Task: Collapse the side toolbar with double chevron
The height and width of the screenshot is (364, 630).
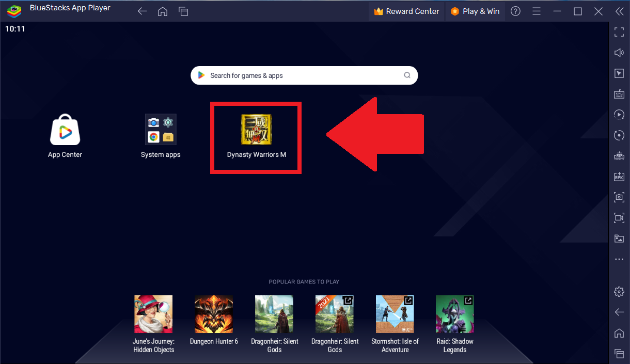Action: click(x=619, y=11)
